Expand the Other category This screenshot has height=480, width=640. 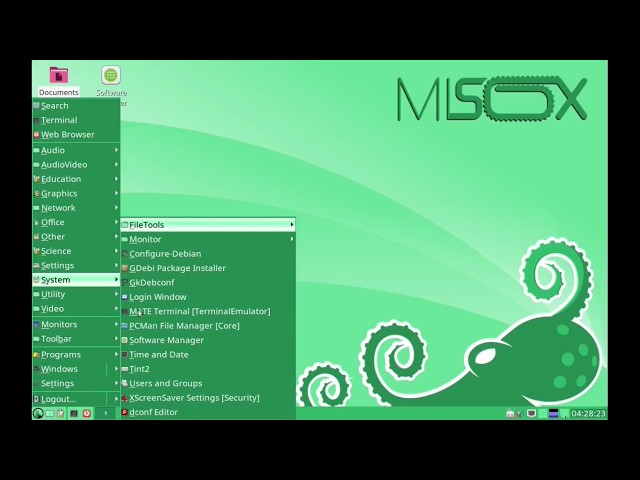tap(76, 237)
